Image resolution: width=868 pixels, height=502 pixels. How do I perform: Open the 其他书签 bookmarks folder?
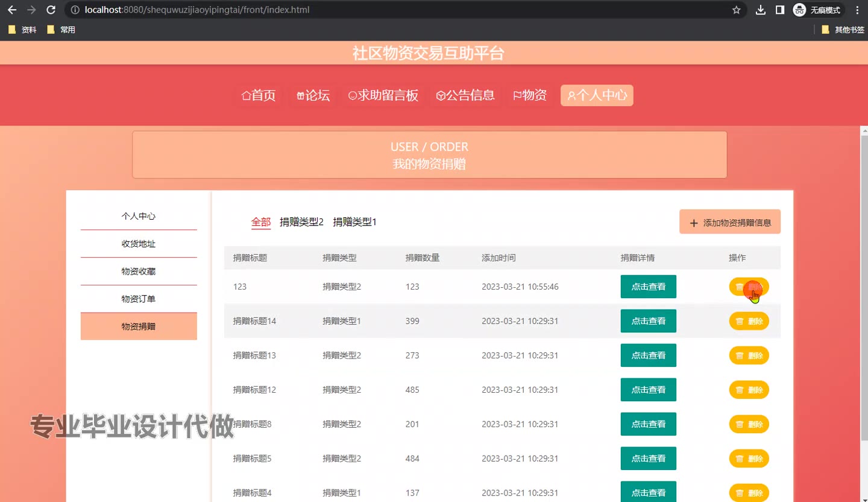[843, 30]
